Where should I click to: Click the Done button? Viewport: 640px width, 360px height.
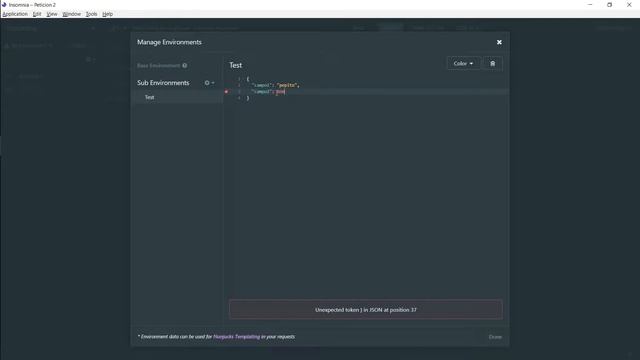(495, 337)
